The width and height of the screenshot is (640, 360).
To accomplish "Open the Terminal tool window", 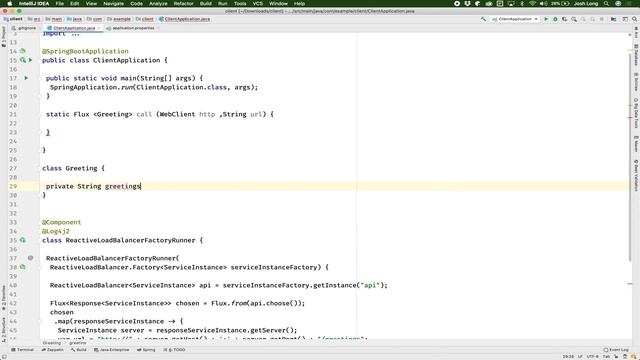I will point(22,350).
